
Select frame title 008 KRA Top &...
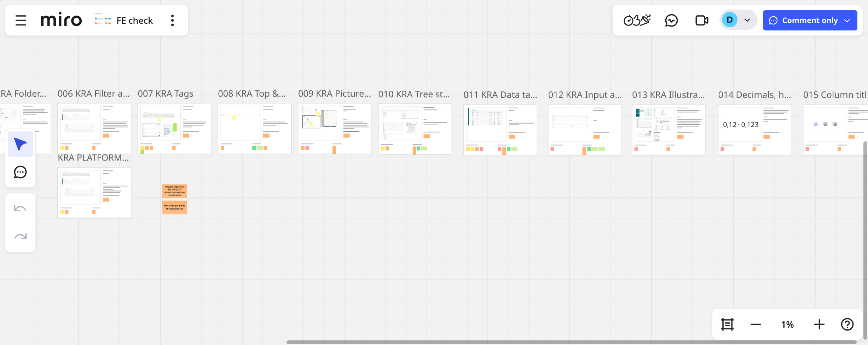(252, 94)
